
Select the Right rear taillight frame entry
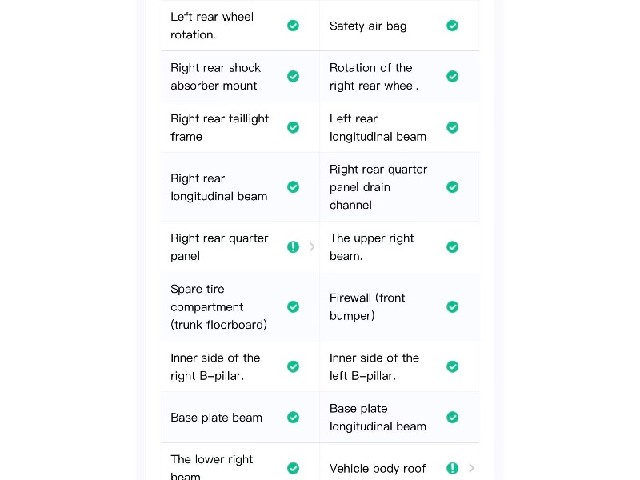click(240, 127)
